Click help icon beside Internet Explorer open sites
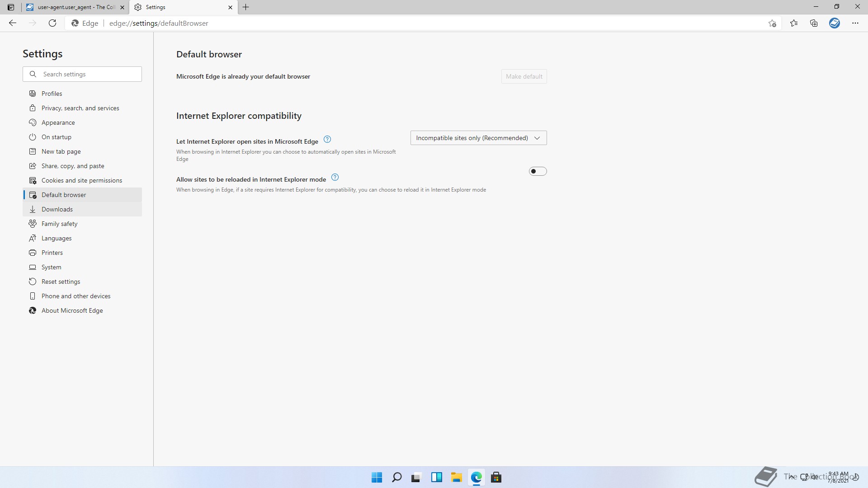868x488 pixels. click(x=327, y=139)
